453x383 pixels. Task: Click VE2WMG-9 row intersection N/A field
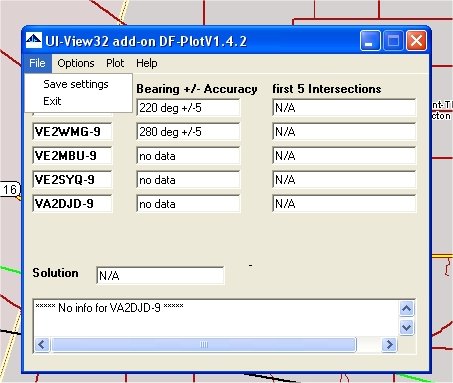(344, 131)
